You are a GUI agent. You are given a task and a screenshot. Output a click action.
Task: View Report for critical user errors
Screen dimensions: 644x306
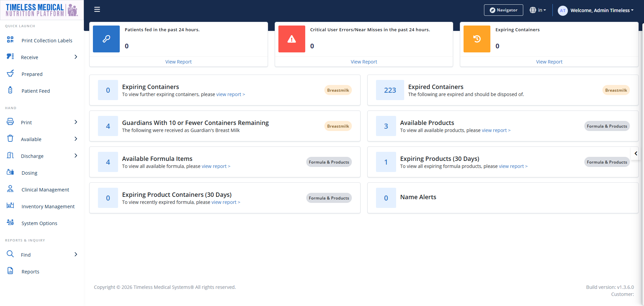[x=364, y=62]
